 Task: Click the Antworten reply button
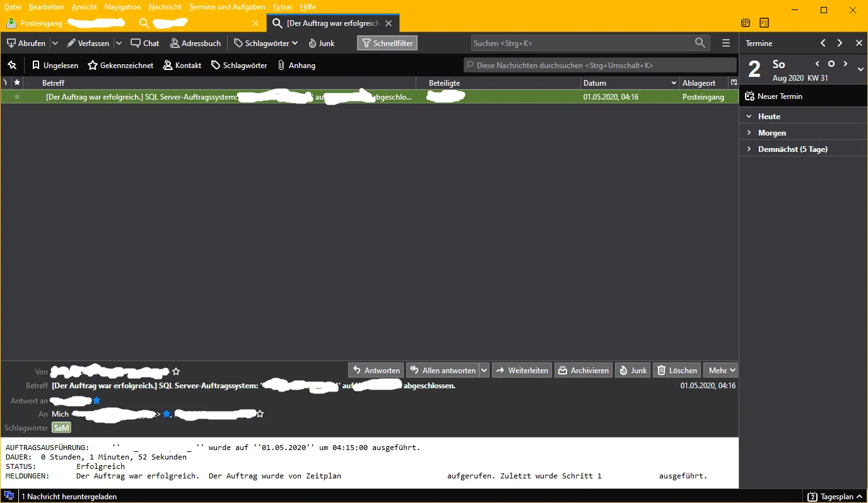click(376, 370)
